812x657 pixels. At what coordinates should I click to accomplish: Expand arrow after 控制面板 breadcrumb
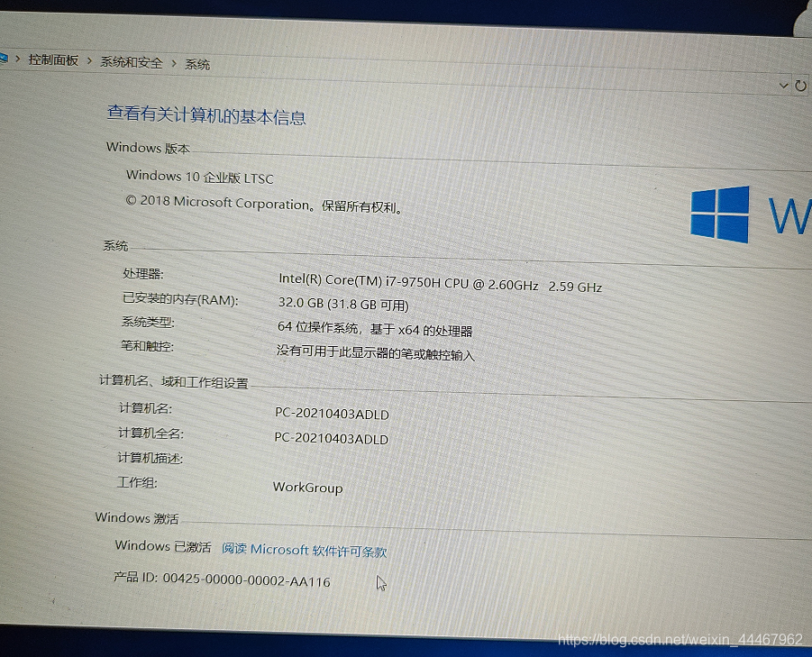(x=89, y=61)
